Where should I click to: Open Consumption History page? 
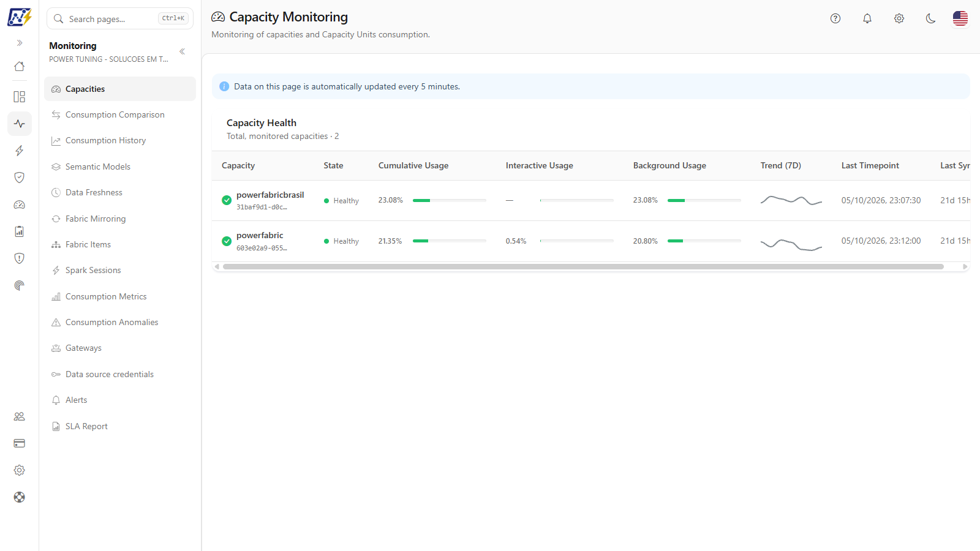coord(120,141)
